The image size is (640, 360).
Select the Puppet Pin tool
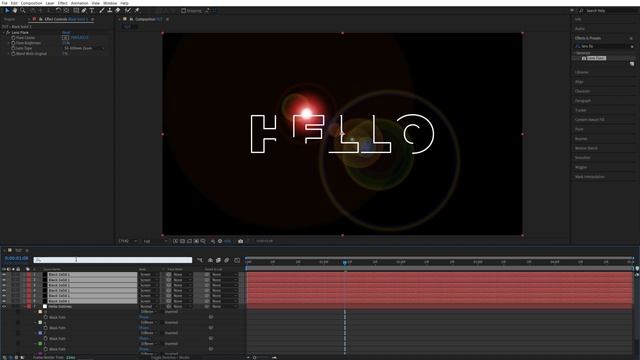coord(137,10)
